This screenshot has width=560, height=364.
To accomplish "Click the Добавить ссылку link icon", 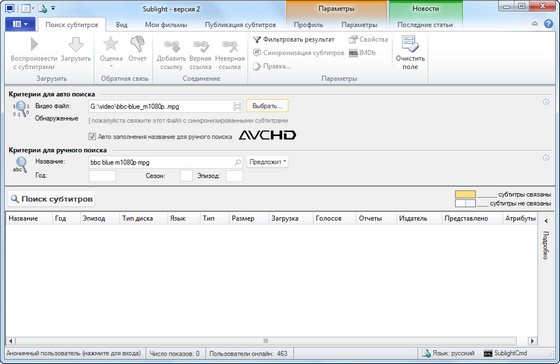I will pyautogui.click(x=171, y=46).
